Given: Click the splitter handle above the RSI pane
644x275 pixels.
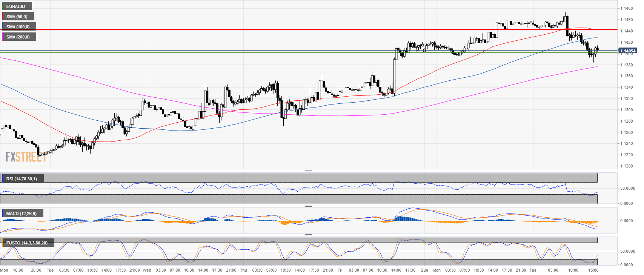Looking at the screenshot, I should pyautogui.click(x=308, y=171).
